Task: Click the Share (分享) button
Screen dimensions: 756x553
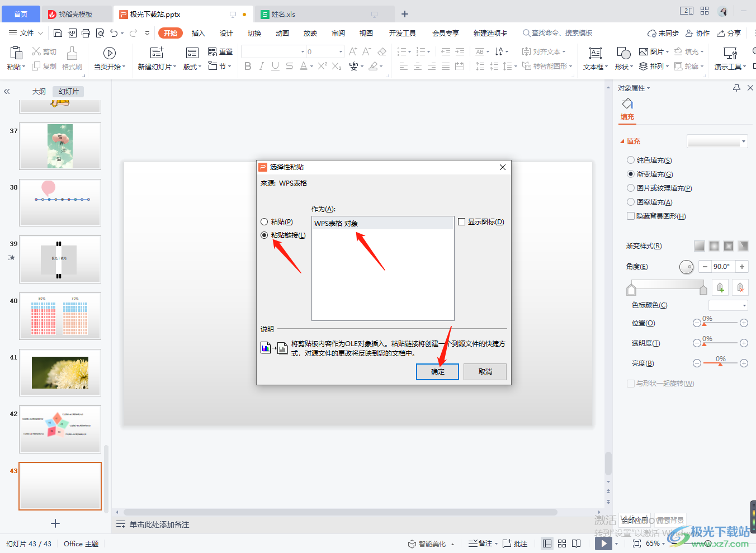Action: [729, 33]
